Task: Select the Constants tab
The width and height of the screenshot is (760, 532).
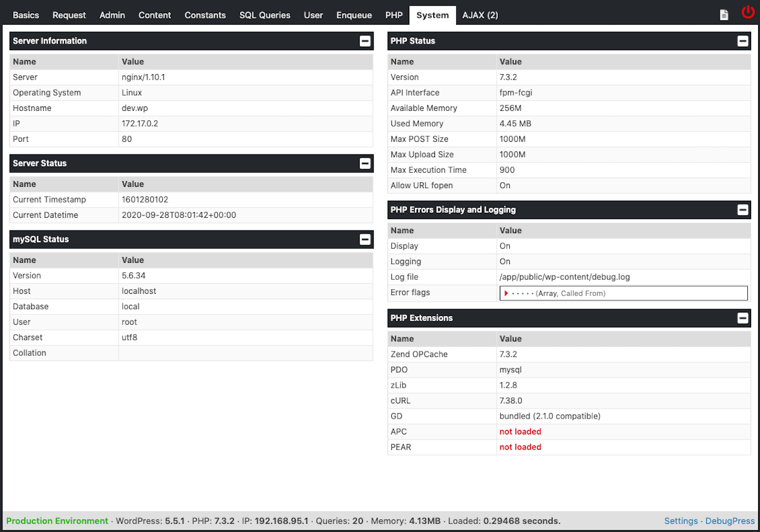Action: [205, 15]
